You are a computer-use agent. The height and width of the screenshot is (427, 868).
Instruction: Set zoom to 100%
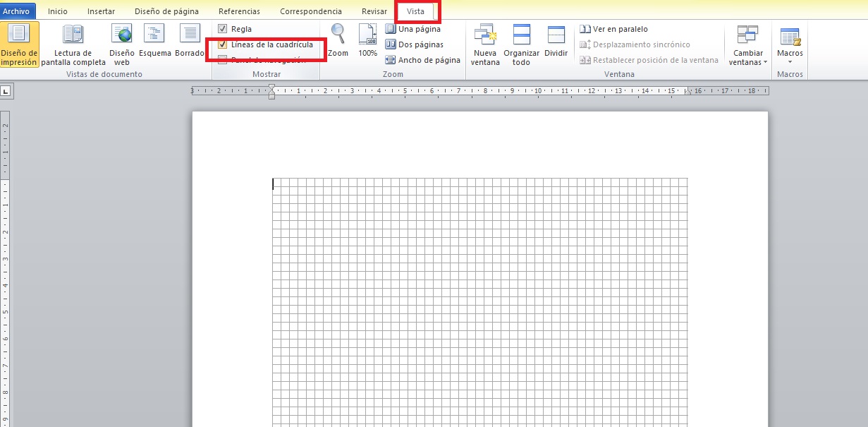(367, 41)
